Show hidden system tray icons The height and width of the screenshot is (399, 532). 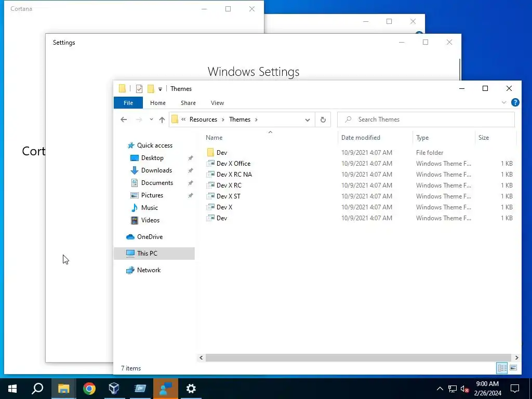pyautogui.click(x=440, y=389)
